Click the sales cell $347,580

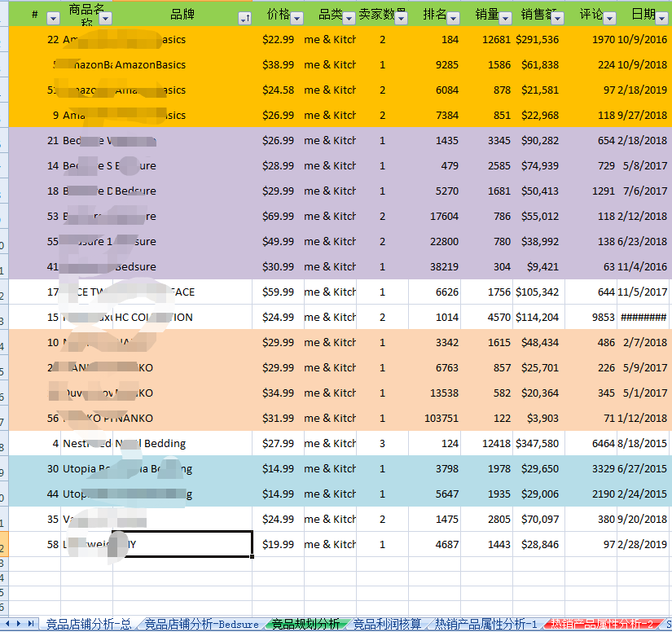click(537, 444)
